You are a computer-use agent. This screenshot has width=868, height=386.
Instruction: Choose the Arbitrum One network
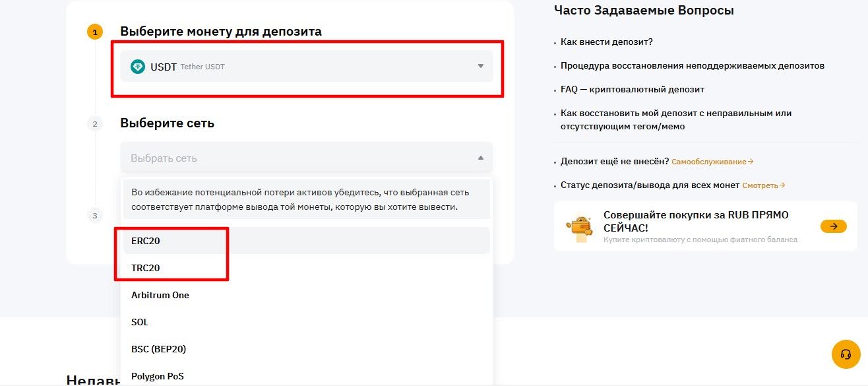(x=160, y=295)
